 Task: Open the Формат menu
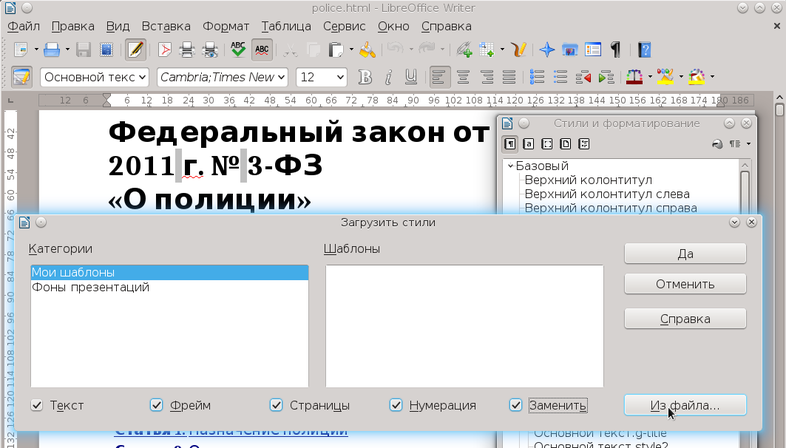click(x=226, y=26)
